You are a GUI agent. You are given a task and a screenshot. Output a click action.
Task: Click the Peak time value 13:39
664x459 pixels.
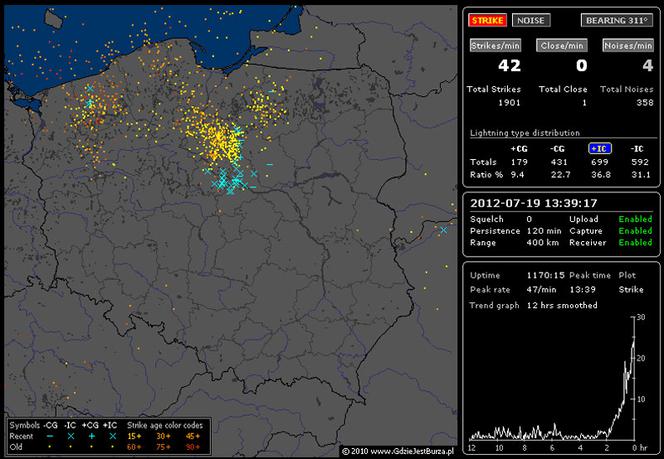point(582,290)
